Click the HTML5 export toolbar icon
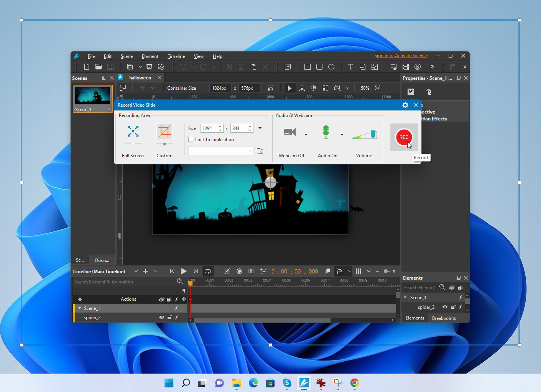The width and height of the screenshot is (541, 392). coord(149,67)
